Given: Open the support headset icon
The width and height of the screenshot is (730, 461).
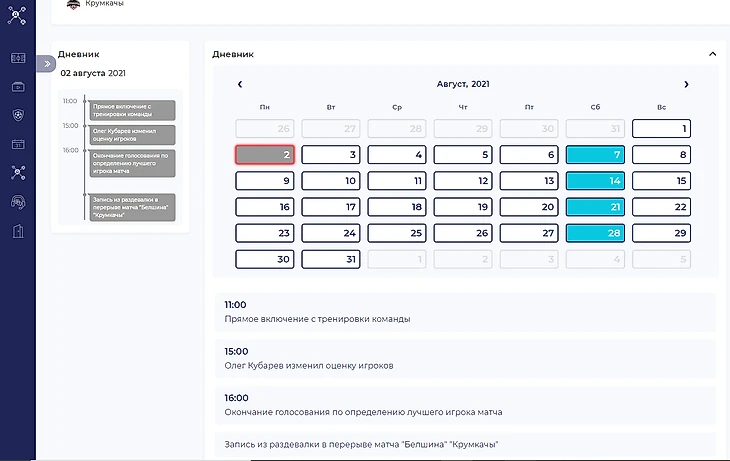Looking at the screenshot, I should pyautogui.click(x=17, y=201).
